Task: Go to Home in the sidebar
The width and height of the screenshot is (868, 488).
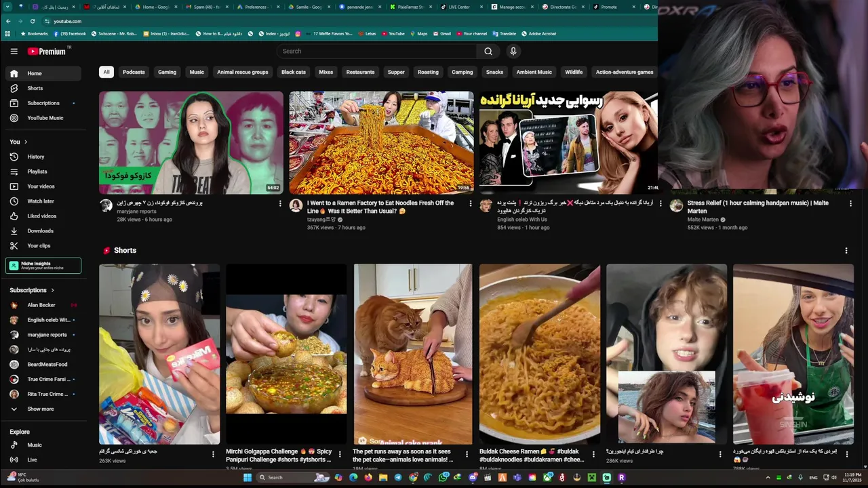Action: 43,73
